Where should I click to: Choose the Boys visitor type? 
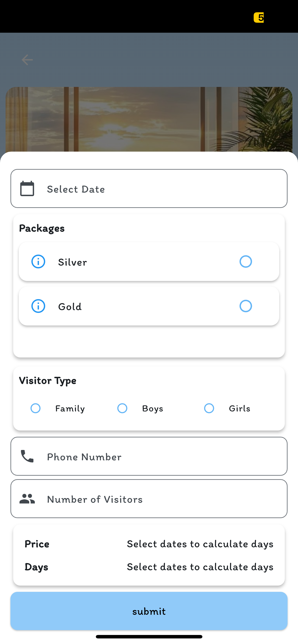(122, 408)
